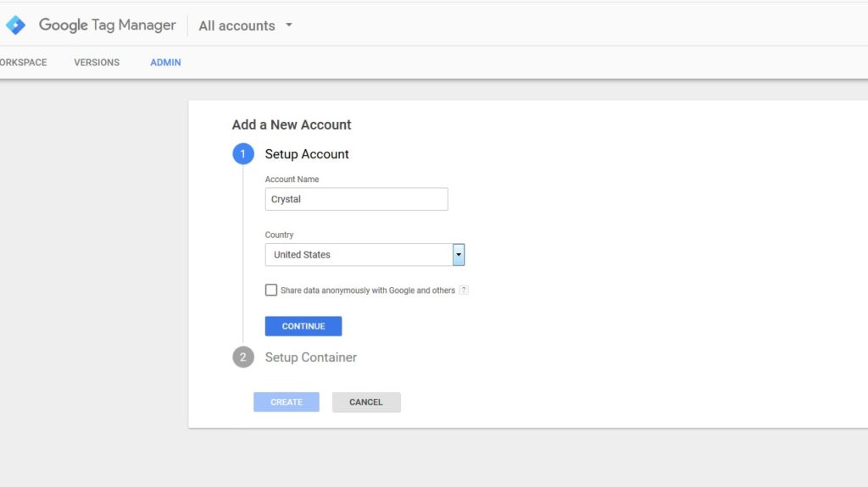The height and width of the screenshot is (487, 868).
Task: Open the help question mark next to Share data
Action: click(x=464, y=290)
